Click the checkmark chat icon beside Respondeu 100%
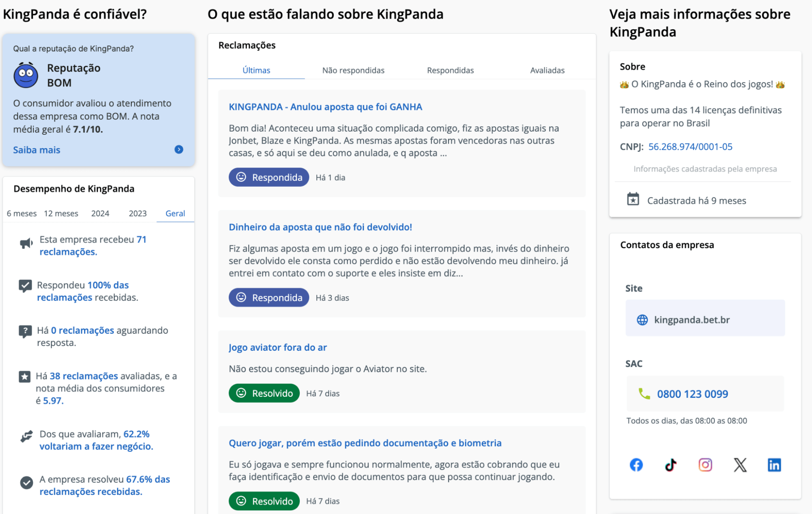812x514 pixels. [x=25, y=286]
